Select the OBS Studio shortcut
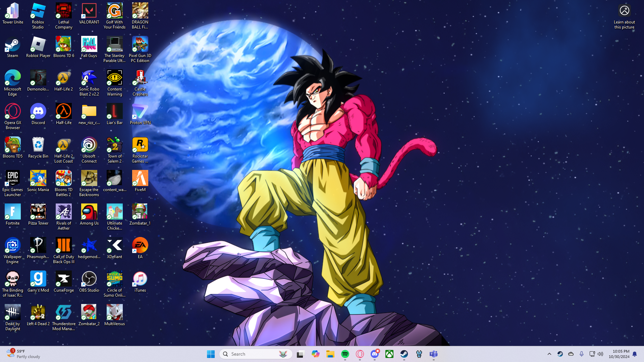 [x=89, y=282]
